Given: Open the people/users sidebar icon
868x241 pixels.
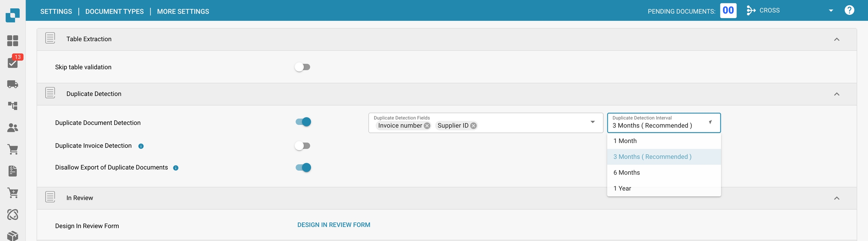Looking at the screenshot, I should click(12, 128).
